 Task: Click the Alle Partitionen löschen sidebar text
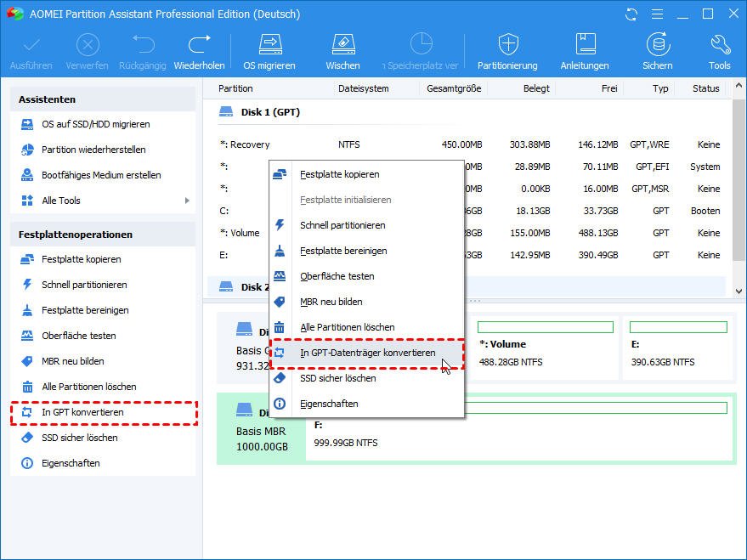pyautogui.click(x=88, y=387)
